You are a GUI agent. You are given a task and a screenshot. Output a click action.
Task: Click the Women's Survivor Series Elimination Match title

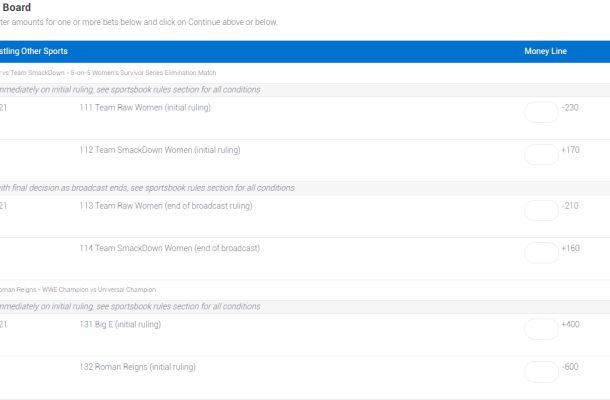[x=108, y=73]
